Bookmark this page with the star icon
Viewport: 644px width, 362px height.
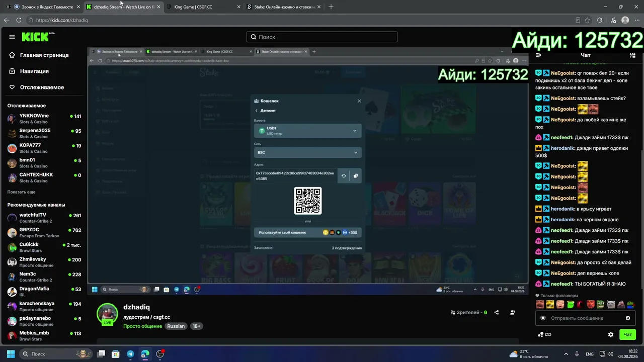[587, 20]
